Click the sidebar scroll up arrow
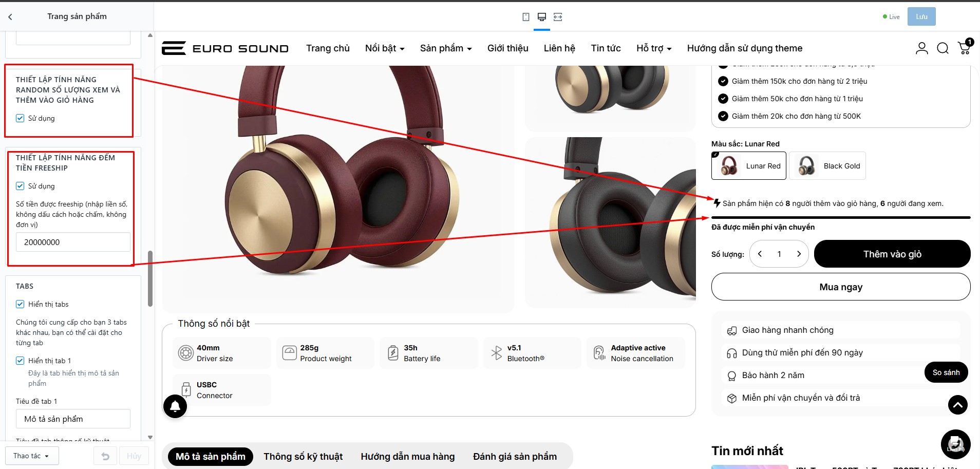The image size is (980, 469). [x=150, y=35]
